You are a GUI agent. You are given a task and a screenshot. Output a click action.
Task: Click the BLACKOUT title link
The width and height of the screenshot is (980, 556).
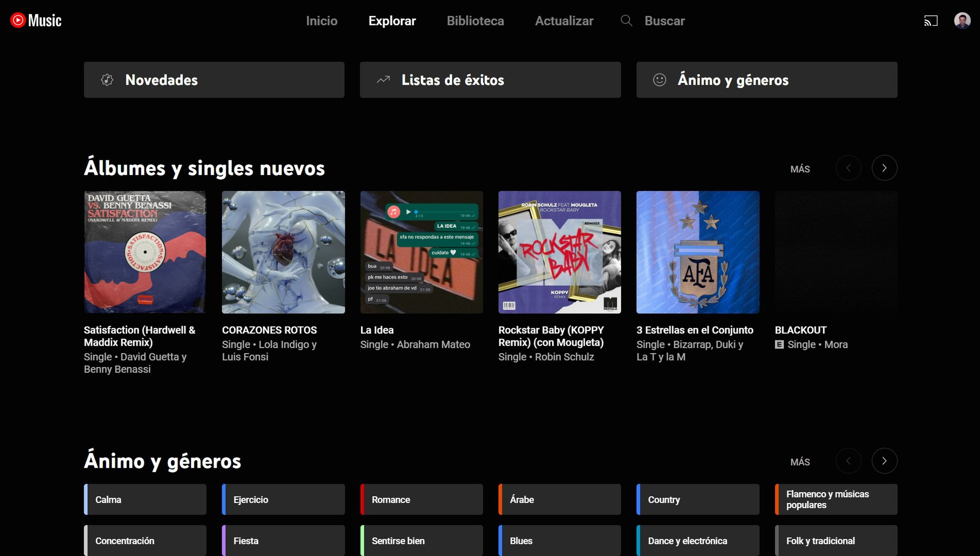[801, 330]
